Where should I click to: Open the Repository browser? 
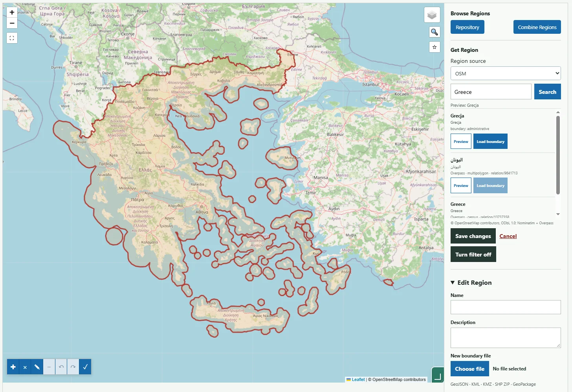point(467,27)
